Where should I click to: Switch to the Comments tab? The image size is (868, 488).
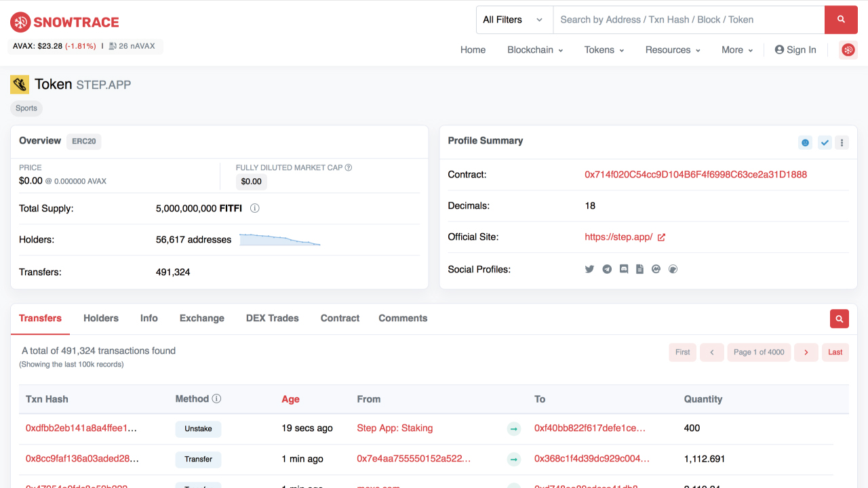coord(403,318)
